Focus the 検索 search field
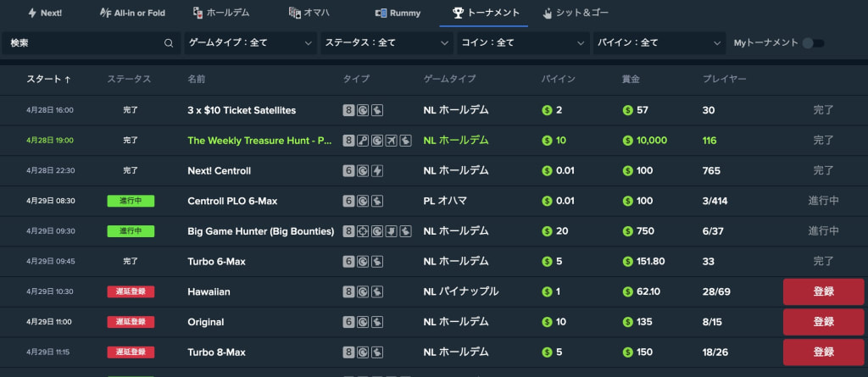The height and width of the screenshot is (377, 868). click(92, 43)
